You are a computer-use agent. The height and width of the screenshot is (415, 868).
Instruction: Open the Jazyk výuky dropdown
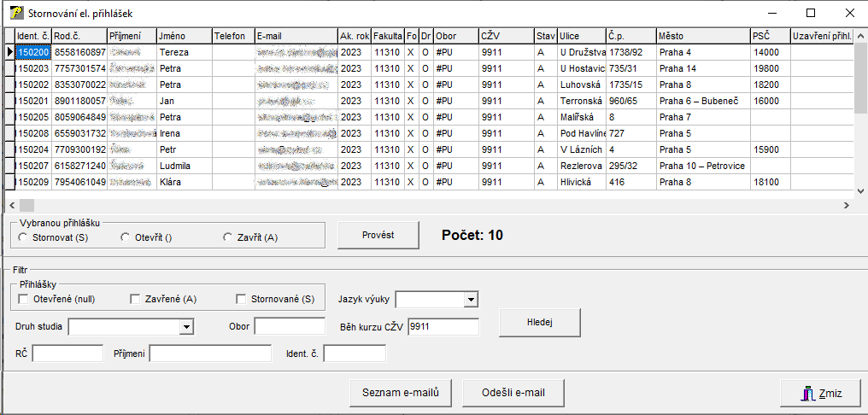[x=470, y=300]
